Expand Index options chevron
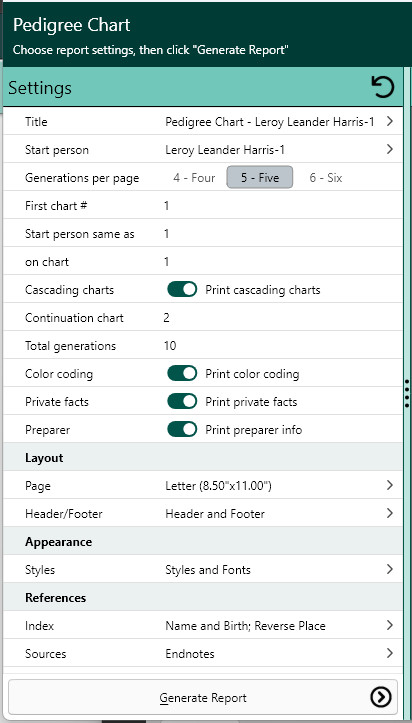Image resolution: width=412 pixels, height=723 pixels. (389, 625)
